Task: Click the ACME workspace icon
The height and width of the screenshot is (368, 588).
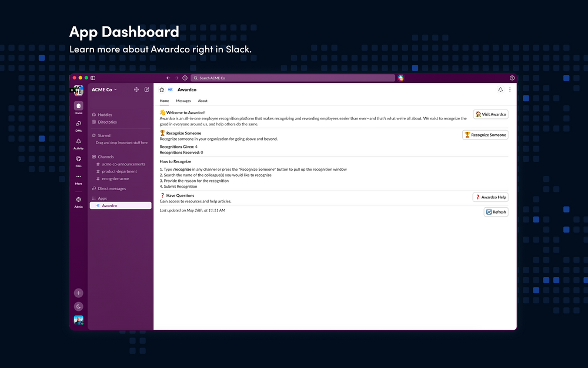Action: pyautogui.click(x=78, y=91)
